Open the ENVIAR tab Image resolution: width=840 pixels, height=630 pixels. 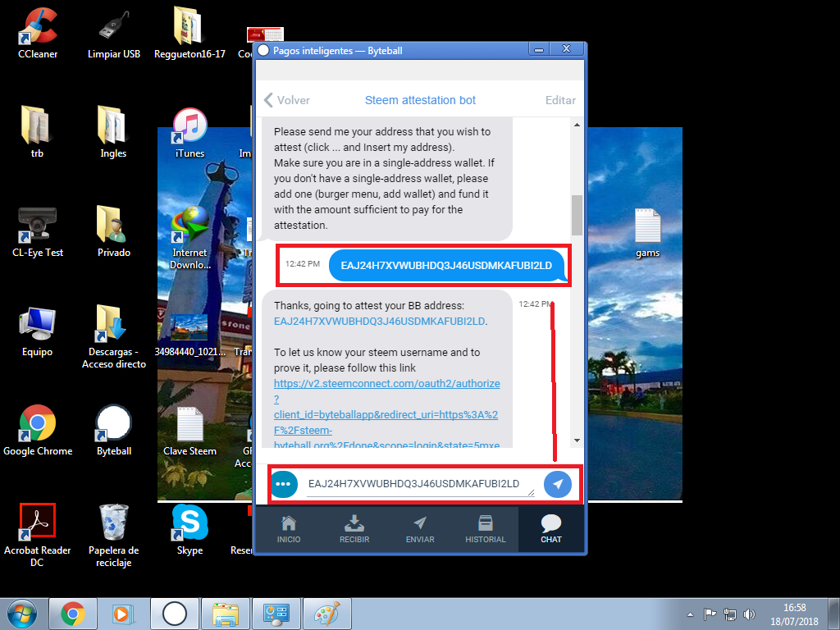coord(420,529)
